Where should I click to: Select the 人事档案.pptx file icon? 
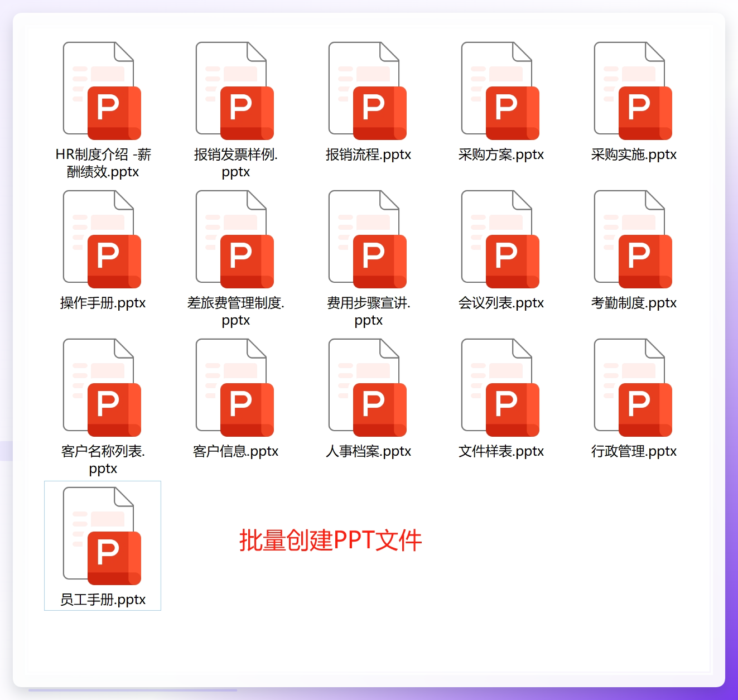(x=368, y=388)
